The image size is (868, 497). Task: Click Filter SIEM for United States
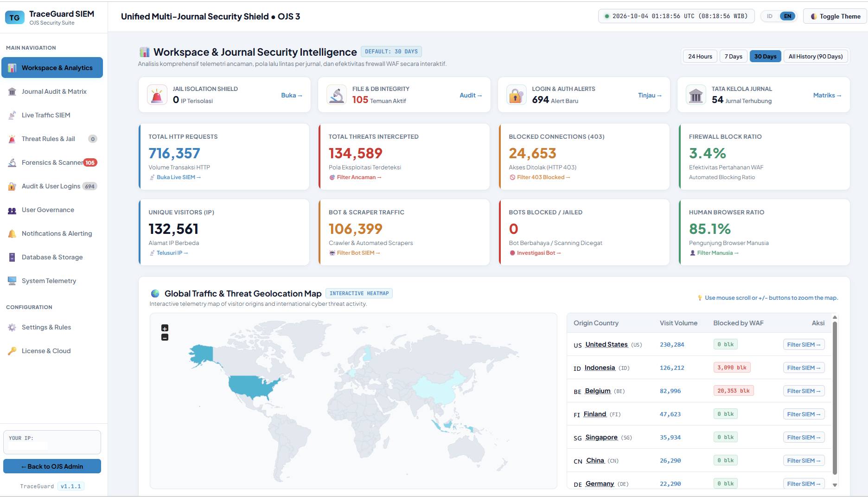804,345
